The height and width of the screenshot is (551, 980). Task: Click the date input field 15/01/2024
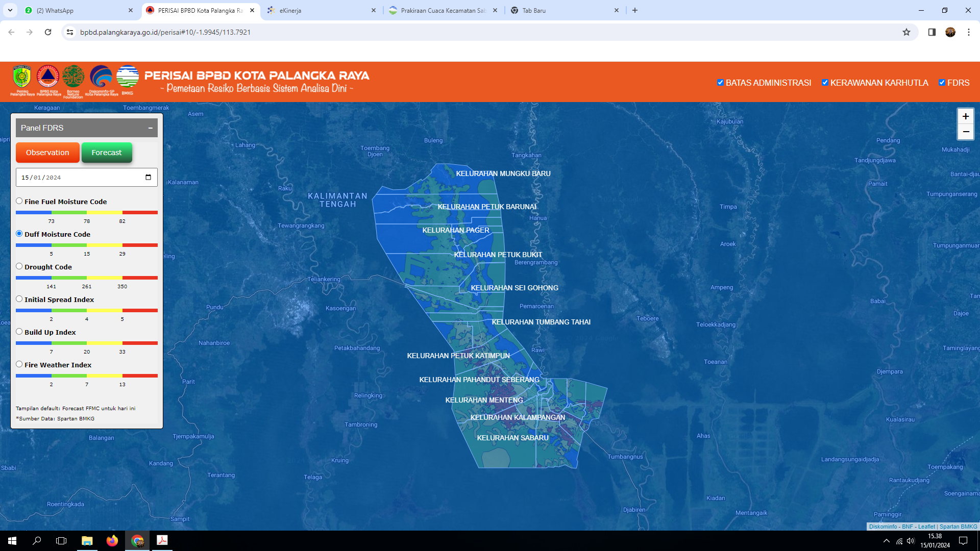click(x=87, y=178)
